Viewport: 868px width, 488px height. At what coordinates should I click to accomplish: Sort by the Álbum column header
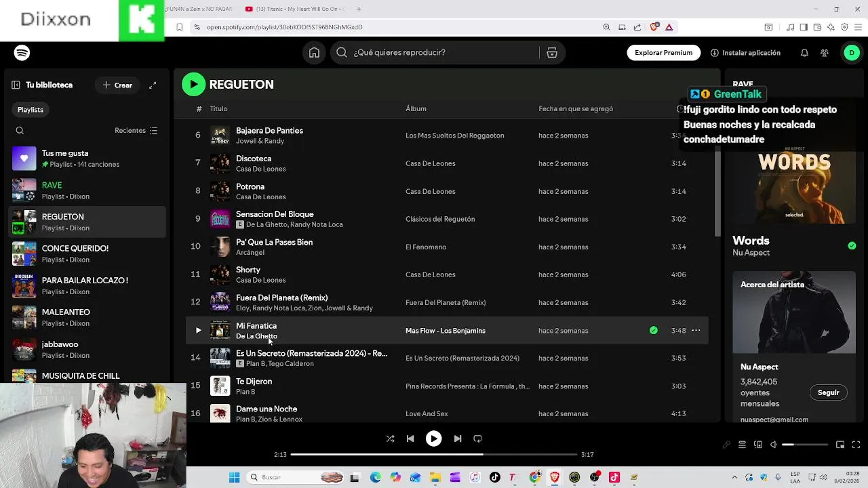coord(416,109)
